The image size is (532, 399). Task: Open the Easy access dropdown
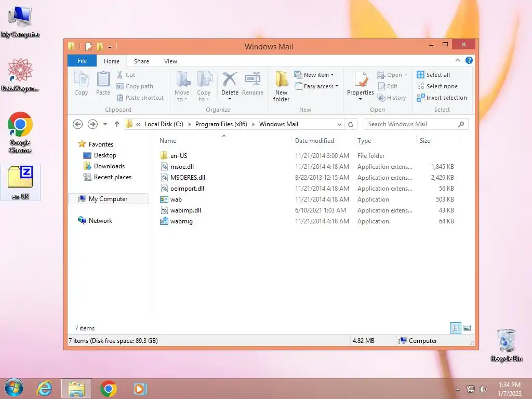pyautogui.click(x=316, y=86)
